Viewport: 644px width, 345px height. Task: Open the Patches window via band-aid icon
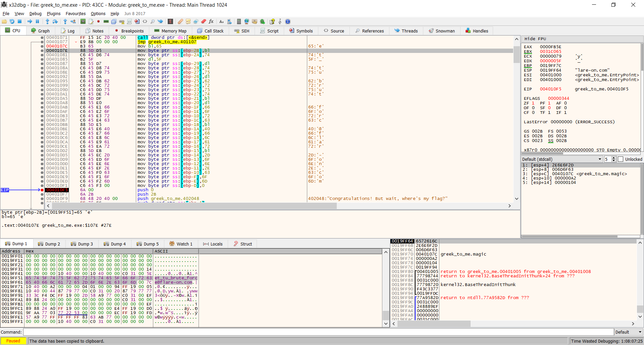(x=180, y=21)
